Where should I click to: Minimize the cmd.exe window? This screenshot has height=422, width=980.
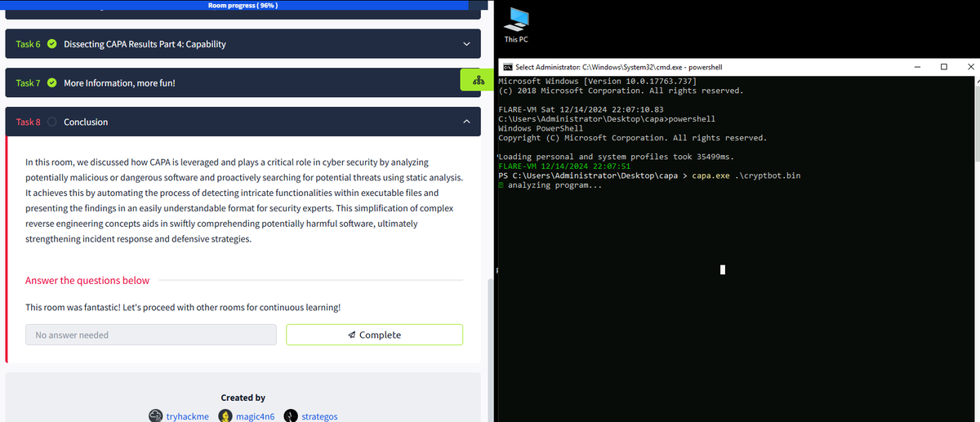click(915, 67)
